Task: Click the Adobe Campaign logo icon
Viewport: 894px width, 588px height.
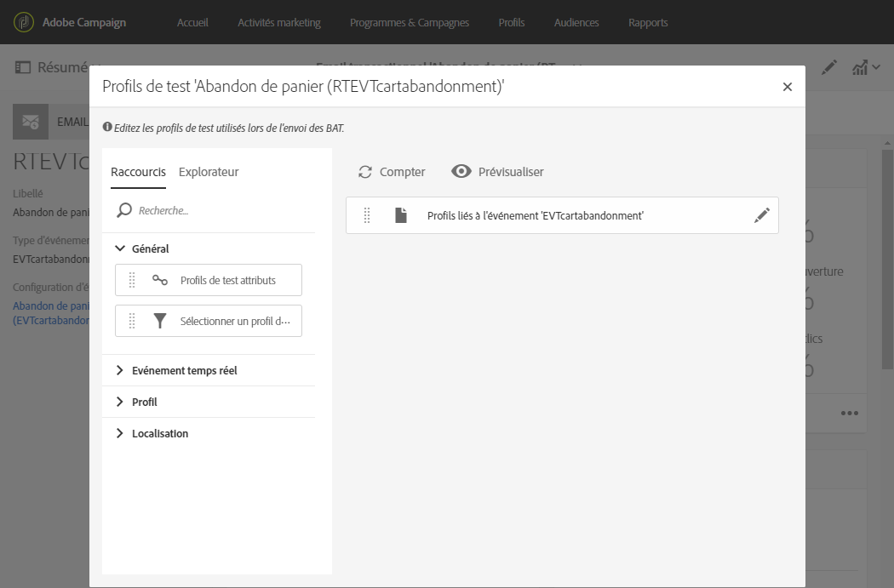Action: coord(24,22)
